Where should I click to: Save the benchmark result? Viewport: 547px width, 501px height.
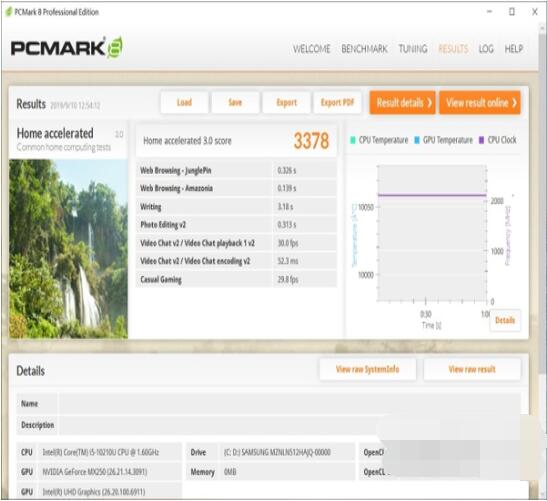pos(235,103)
